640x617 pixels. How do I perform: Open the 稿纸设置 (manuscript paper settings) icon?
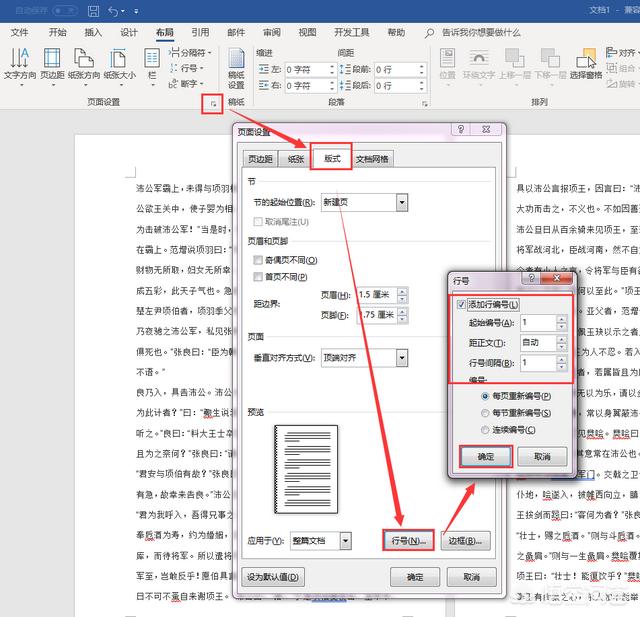[x=236, y=65]
